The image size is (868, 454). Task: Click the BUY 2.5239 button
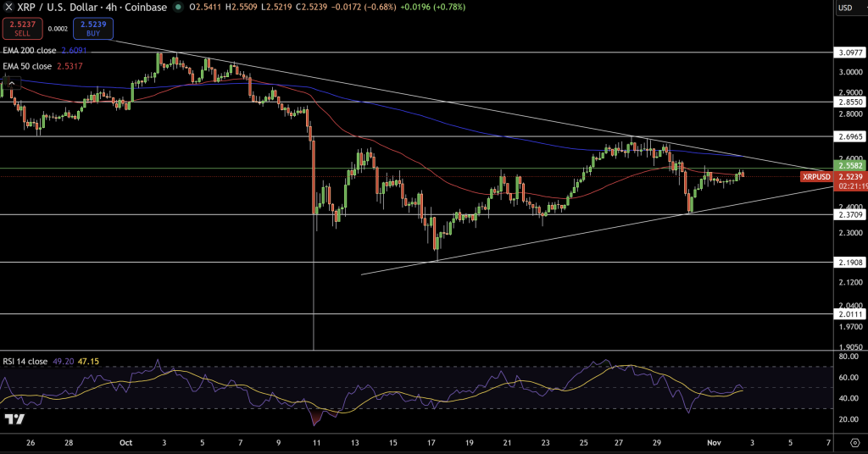(93, 29)
